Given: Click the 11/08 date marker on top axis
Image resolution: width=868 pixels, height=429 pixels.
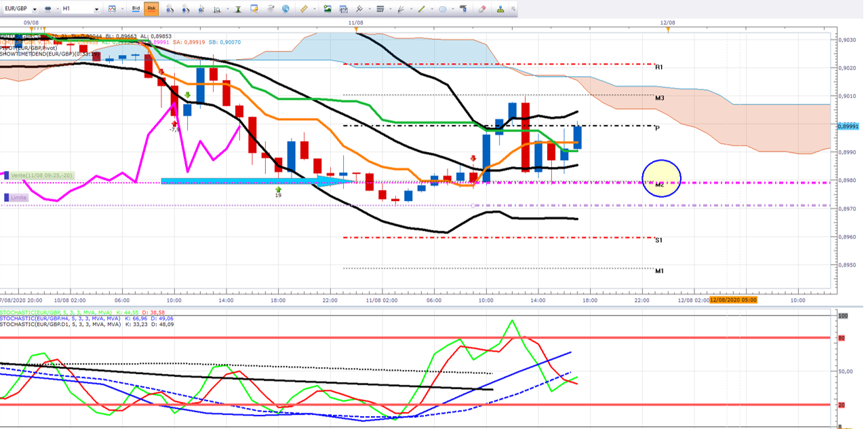Looking at the screenshot, I should click(x=356, y=22).
